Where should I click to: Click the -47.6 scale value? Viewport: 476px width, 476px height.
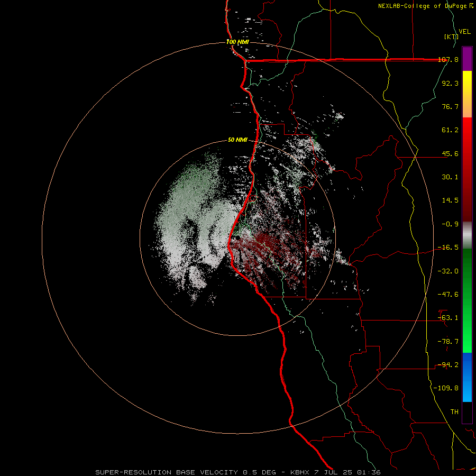coord(448,295)
